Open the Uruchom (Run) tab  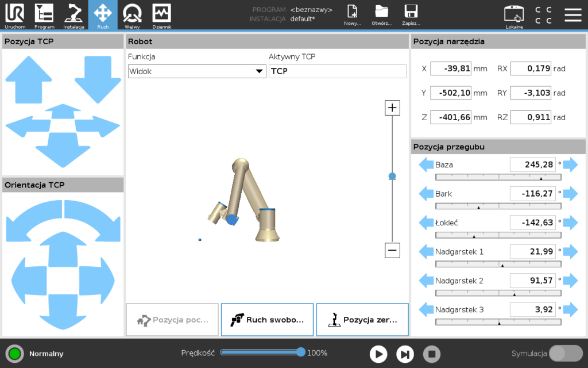click(x=15, y=15)
